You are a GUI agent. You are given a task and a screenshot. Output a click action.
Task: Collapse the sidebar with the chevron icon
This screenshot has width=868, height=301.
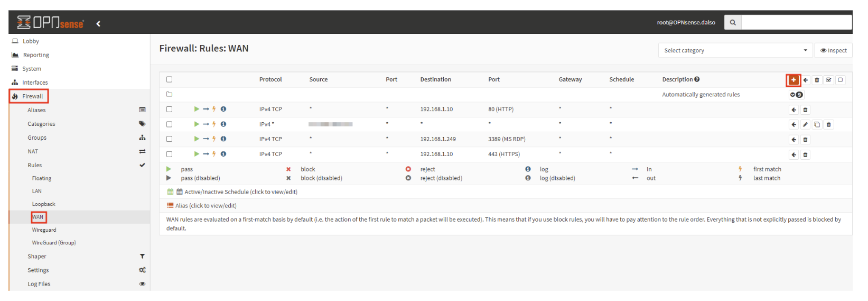(x=98, y=23)
